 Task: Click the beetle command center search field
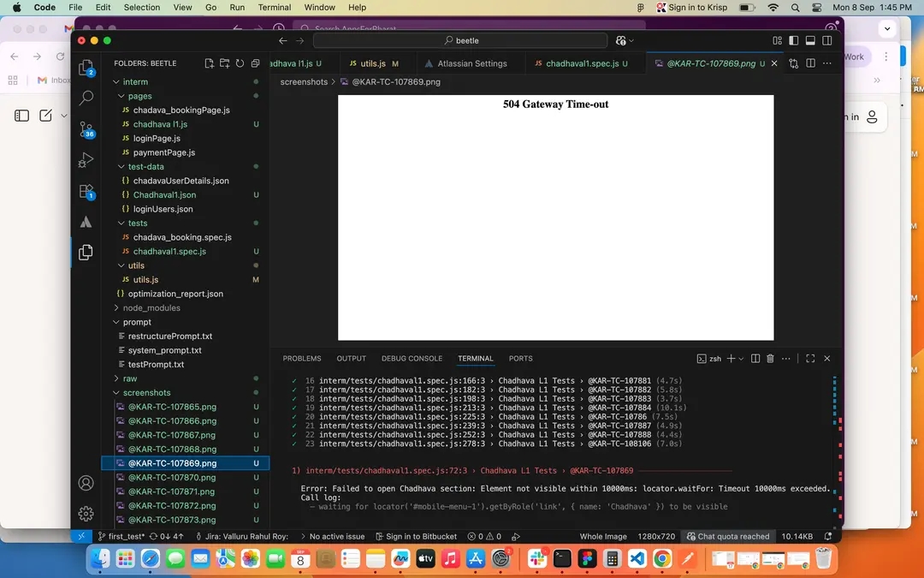coord(460,40)
